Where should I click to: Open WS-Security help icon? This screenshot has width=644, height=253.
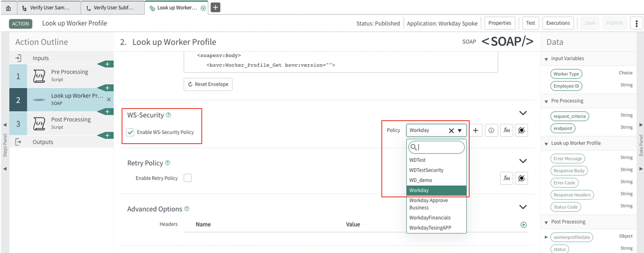pyautogui.click(x=168, y=115)
